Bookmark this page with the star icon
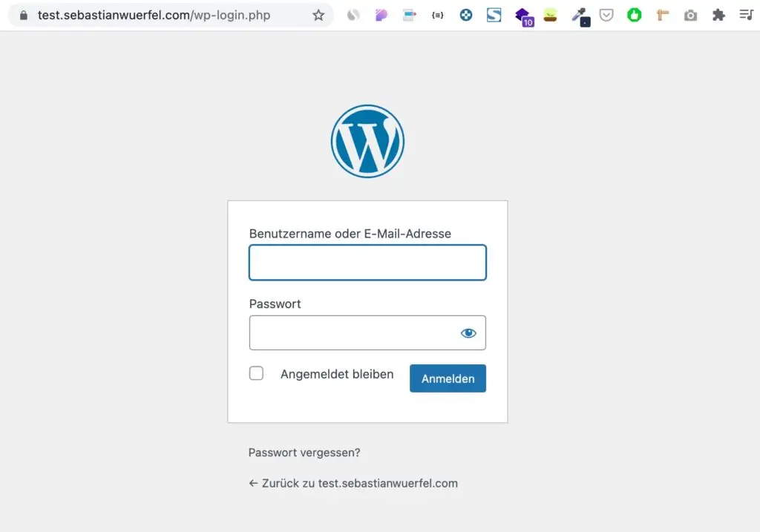760x532 pixels. (x=318, y=16)
